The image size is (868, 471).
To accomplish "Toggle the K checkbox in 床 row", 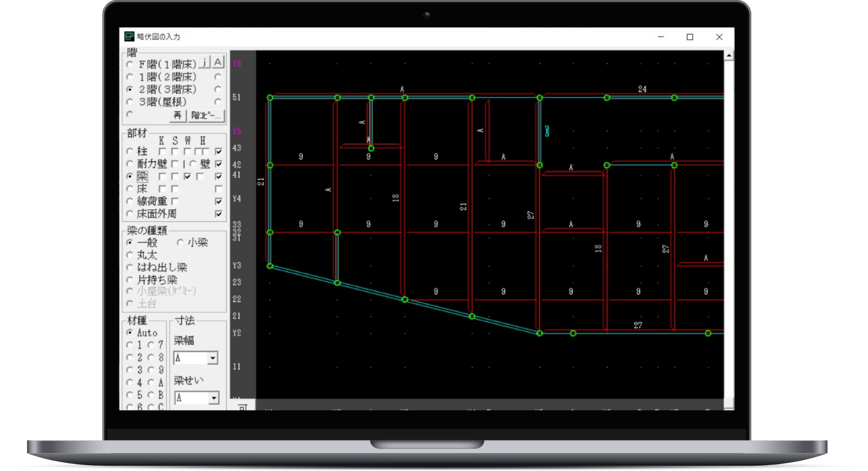I will (x=162, y=189).
